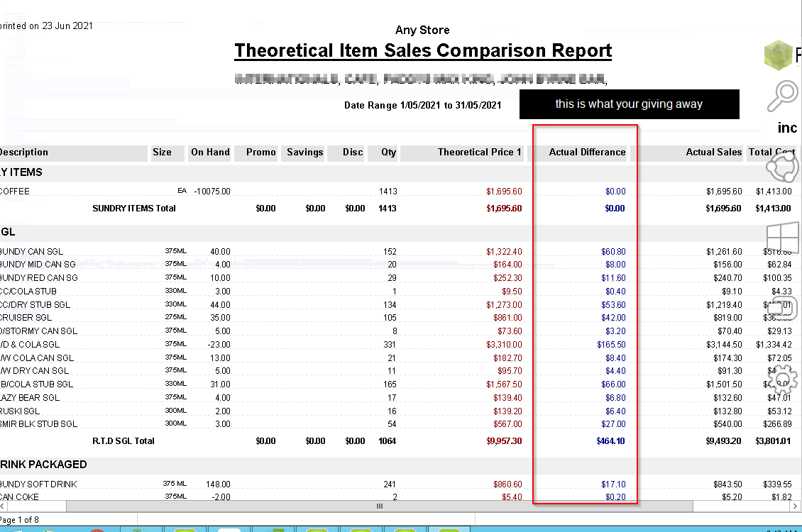Open the Settings gear charm
802x532 pixels.
783,379
